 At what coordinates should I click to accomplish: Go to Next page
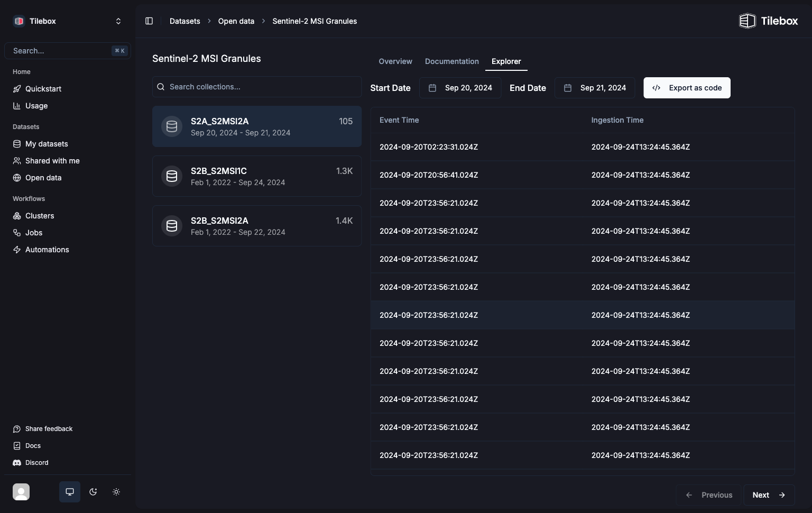pyautogui.click(x=769, y=495)
